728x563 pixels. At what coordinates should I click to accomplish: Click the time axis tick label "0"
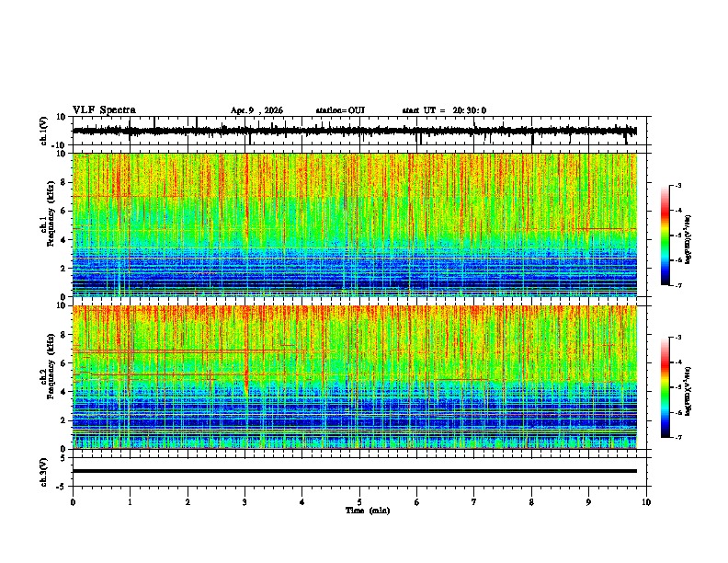click(x=73, y=502)
